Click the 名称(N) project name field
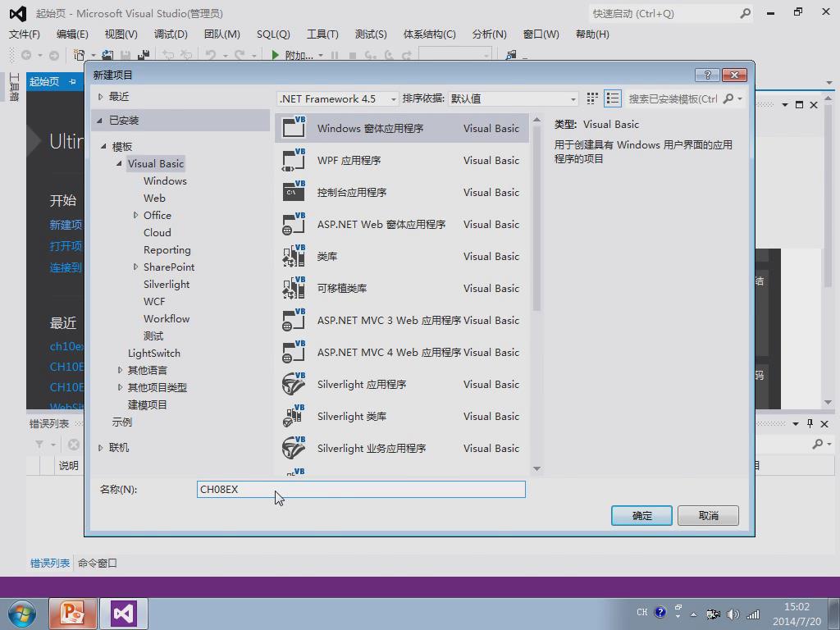Screen dimensions: 840x630 point(361,489)
